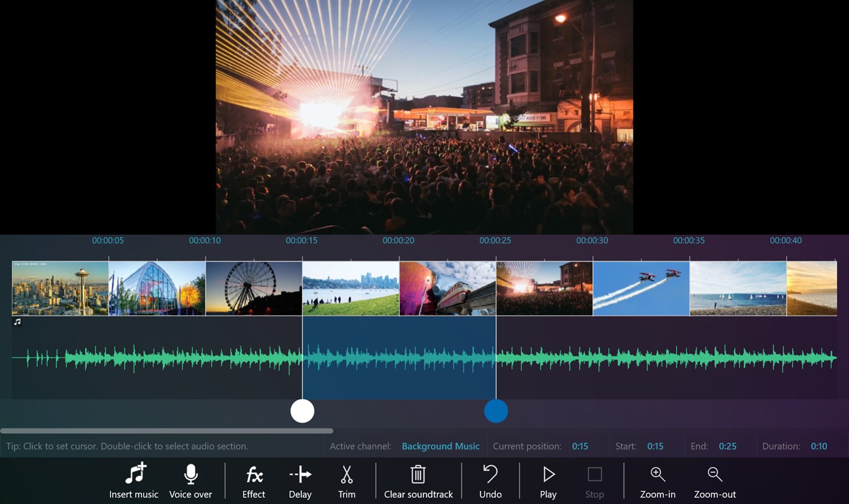Select the blue selection end handle
Image resolution: width=849 pixels, height=504 pixels.
[496, 411]
